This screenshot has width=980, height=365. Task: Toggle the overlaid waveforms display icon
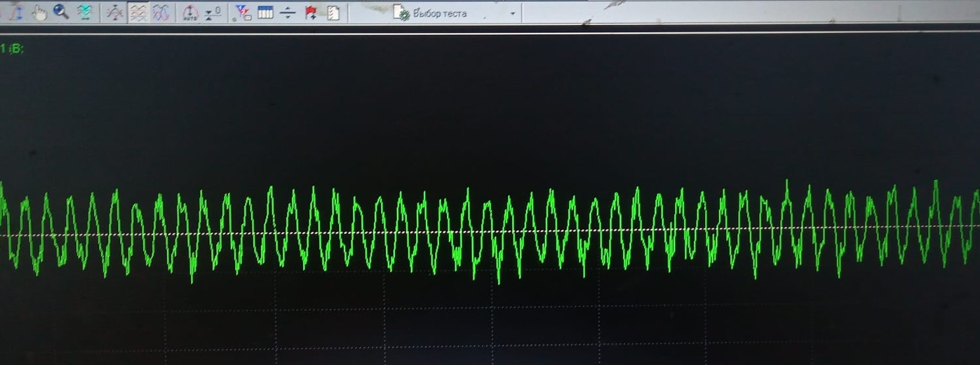pyautogui.click(x=160, y=12)
